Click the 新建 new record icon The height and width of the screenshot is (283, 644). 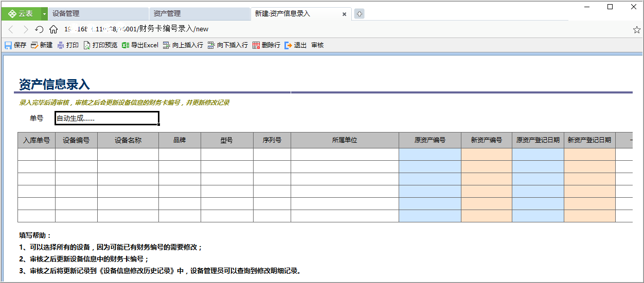click(x=34, y=45)
